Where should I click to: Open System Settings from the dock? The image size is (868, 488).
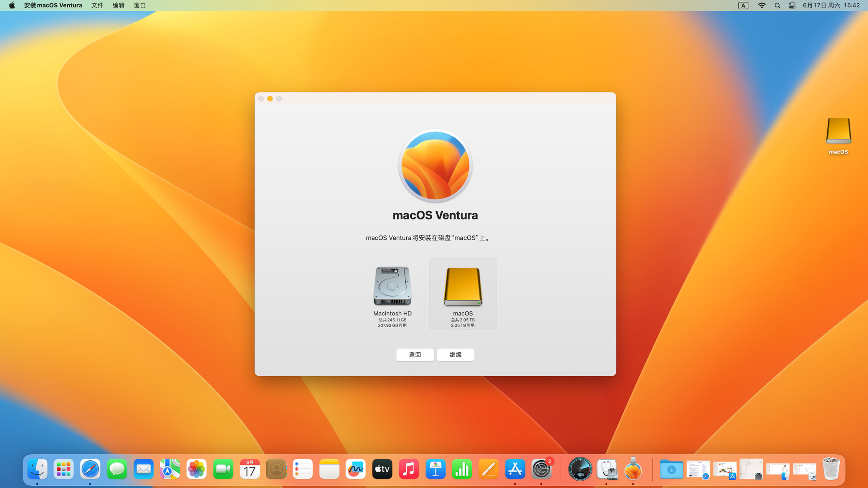(541, 469)
